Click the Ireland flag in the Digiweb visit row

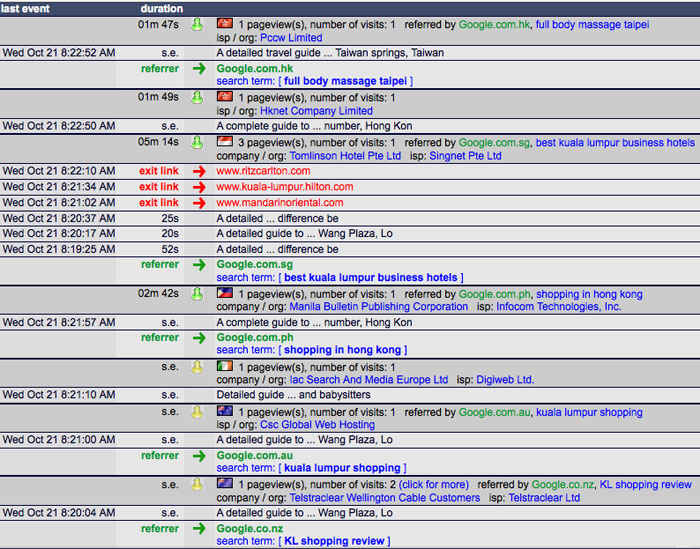225,367
